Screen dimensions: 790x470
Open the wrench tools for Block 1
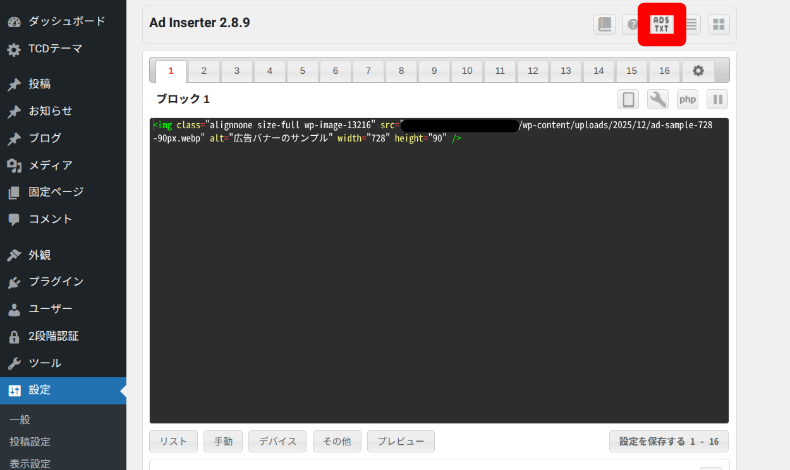[658, 99]
